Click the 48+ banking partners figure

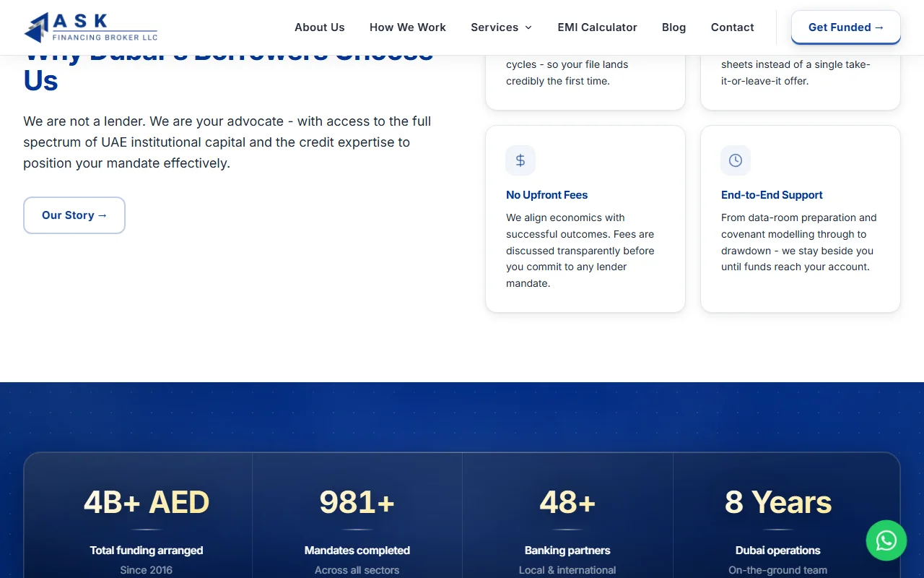(567, 502)
